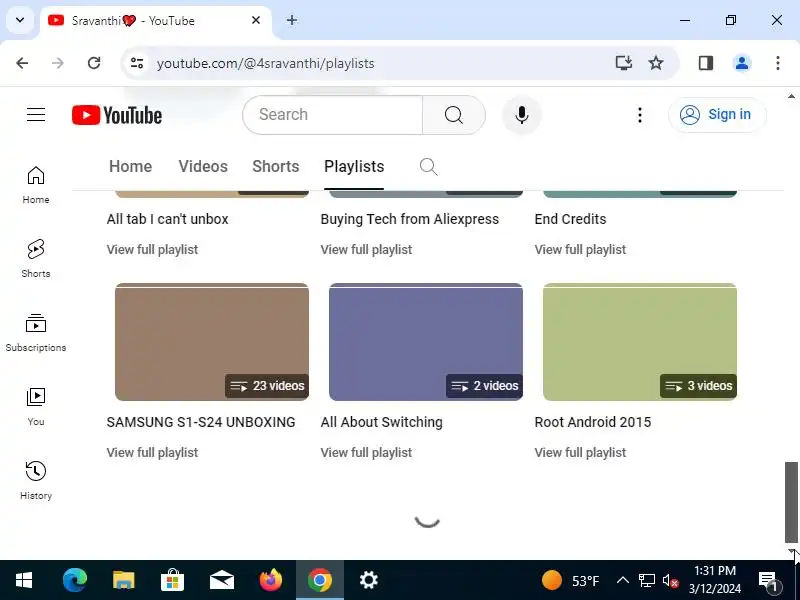The width and height of the screenshot is (800, 600).
Task: Open Chrome profile avatar
Action: [742, 63]
